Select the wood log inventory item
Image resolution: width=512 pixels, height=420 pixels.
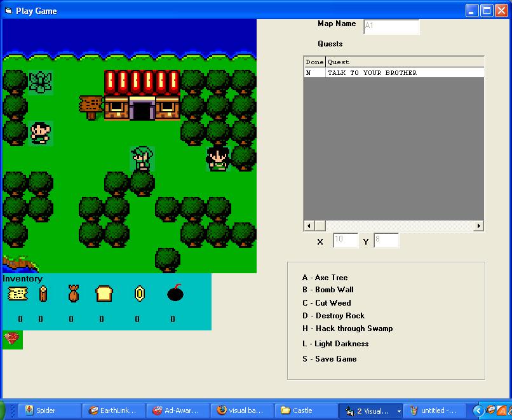[x=43, y=294]
